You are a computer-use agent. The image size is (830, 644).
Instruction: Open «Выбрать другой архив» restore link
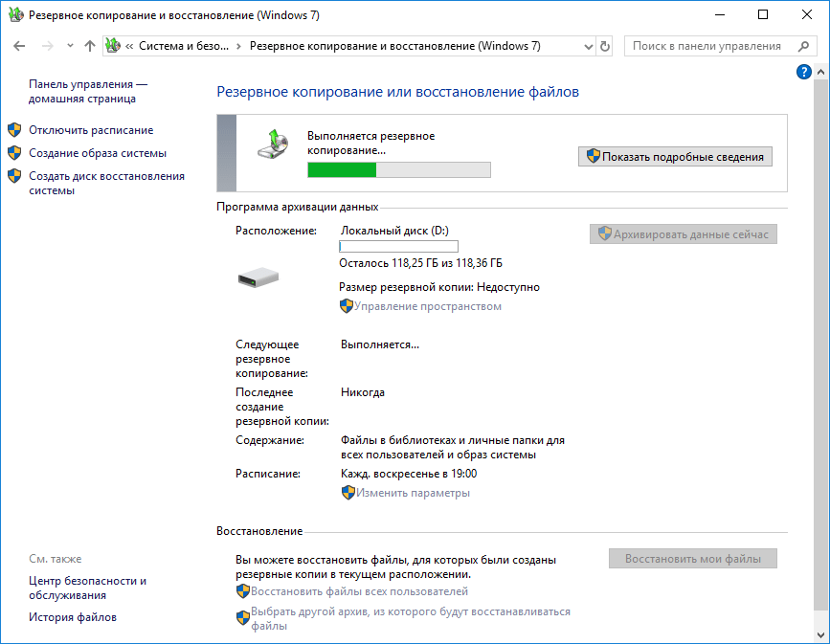[411, 618]
